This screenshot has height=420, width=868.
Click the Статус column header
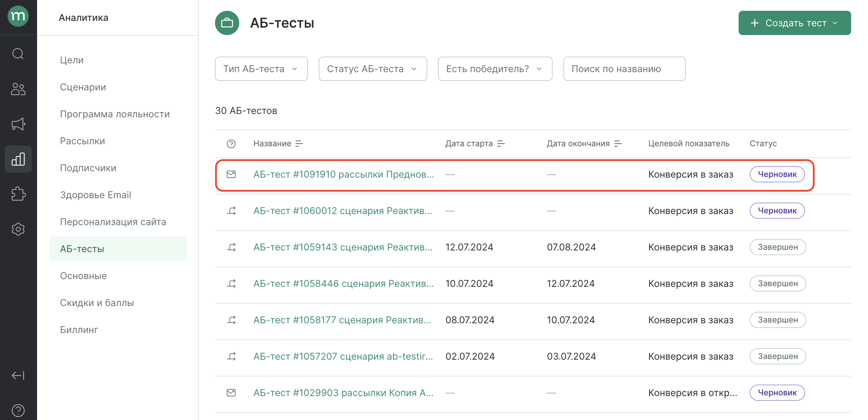(x=763, y=144)
